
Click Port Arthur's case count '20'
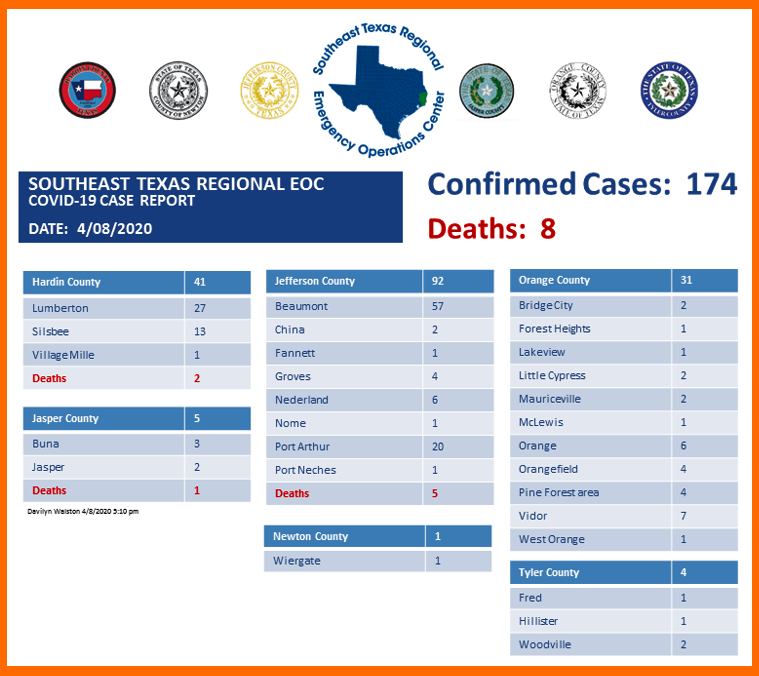tap(438, 447)
